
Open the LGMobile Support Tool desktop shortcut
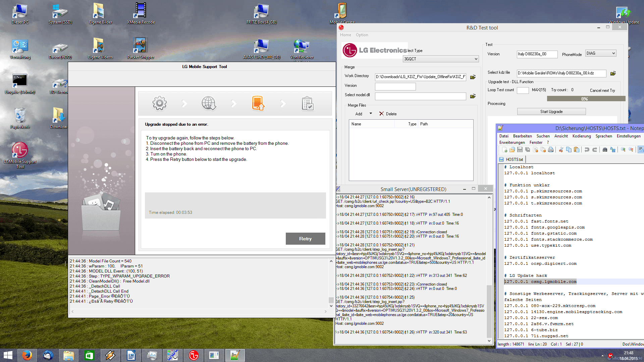(x=20, y=155)
